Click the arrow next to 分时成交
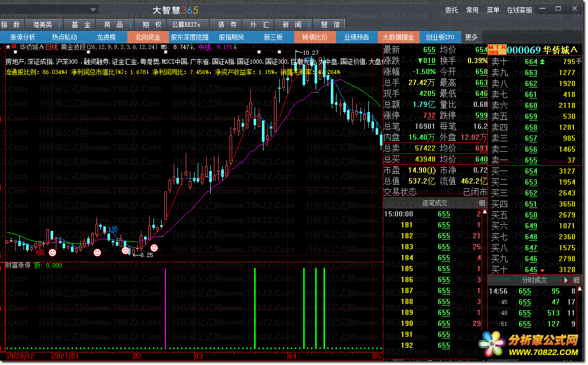The width and height of the screenshot is (588, 365). (x=566, y=280)
